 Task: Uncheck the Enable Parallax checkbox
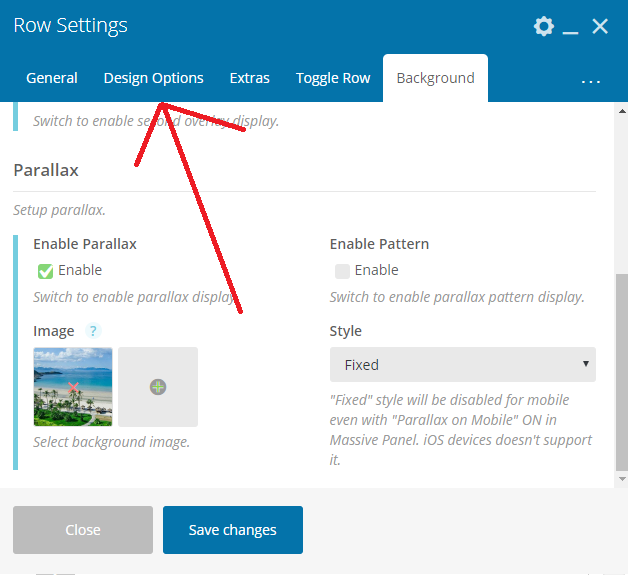[45, 271]
